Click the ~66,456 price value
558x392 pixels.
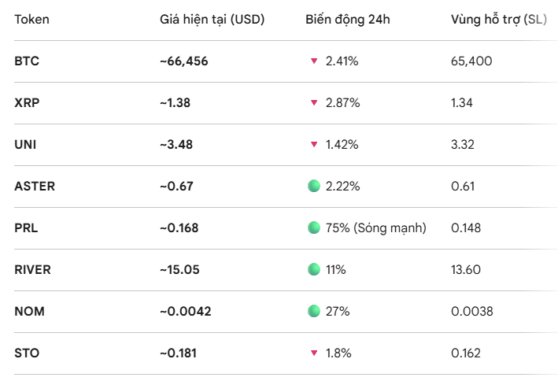183,61
